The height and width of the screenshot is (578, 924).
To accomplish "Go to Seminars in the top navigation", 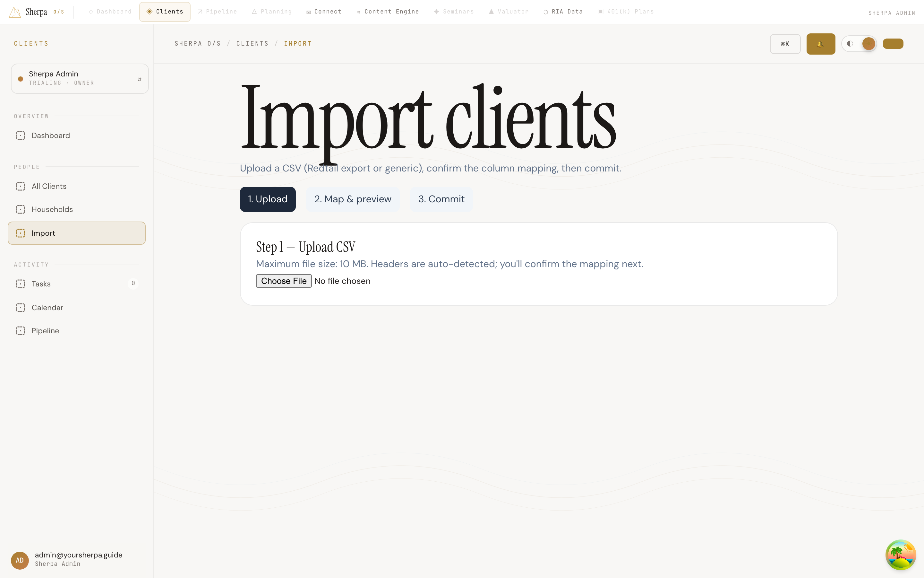I will [454, 12].
